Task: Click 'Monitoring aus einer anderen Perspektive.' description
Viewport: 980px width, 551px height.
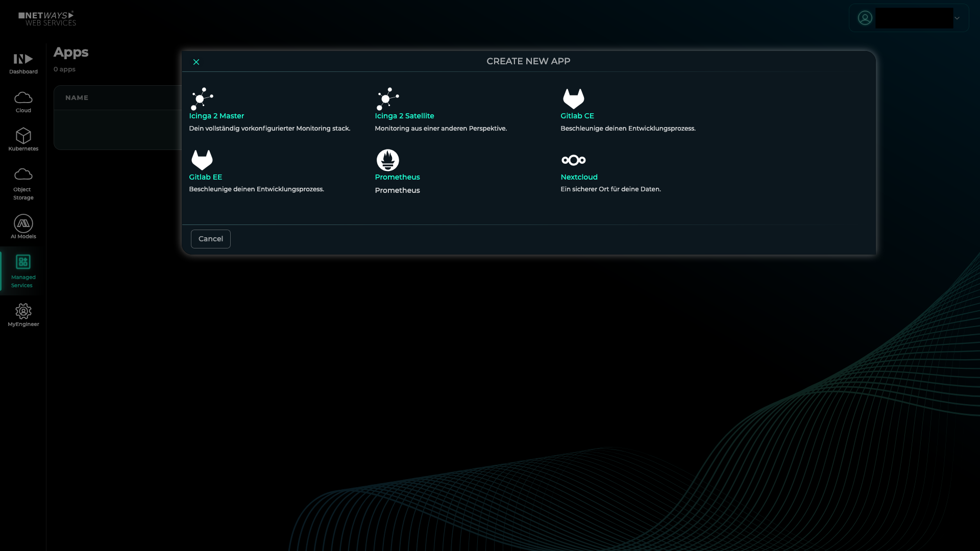Action: 440,129
